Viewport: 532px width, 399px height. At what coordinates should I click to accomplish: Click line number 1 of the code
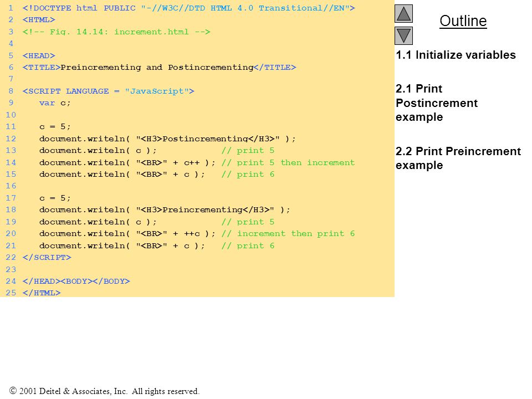[11, 8]
